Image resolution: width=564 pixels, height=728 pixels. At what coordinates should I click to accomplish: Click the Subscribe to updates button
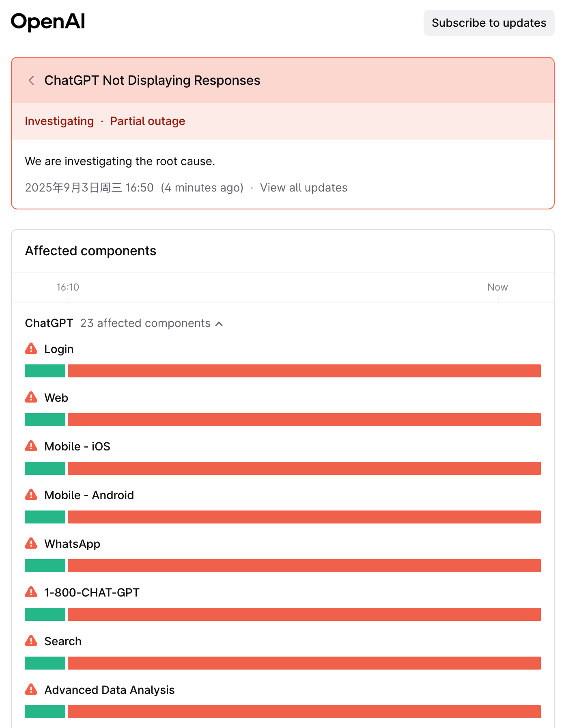click(x=489, y=23)
